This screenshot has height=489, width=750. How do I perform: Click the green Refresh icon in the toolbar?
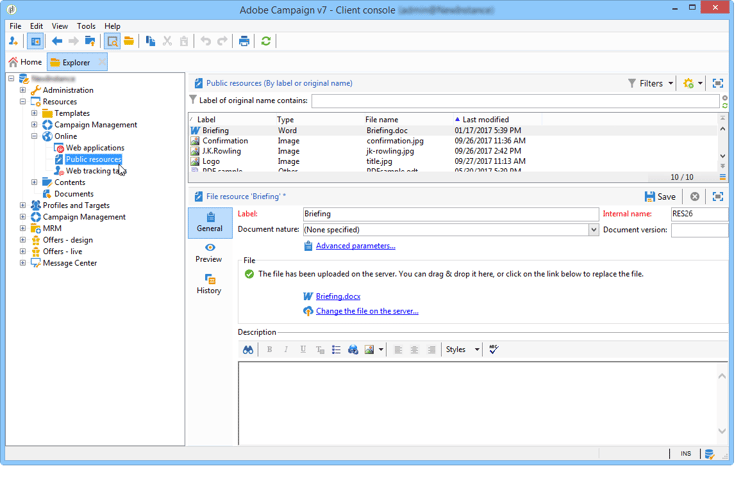pos(266,41)
